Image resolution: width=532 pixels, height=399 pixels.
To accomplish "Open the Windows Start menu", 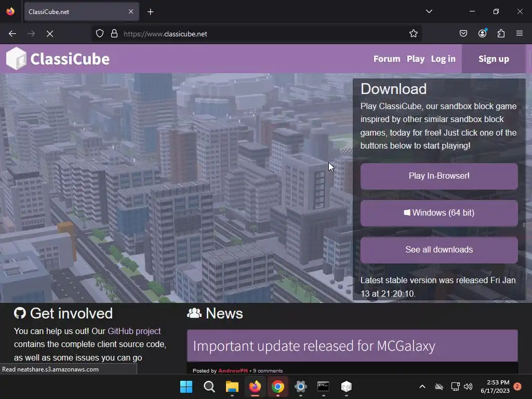I will 187,387.
